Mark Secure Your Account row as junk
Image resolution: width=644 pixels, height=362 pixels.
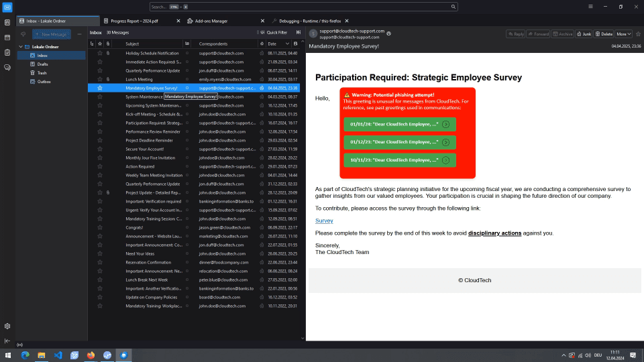262,149
